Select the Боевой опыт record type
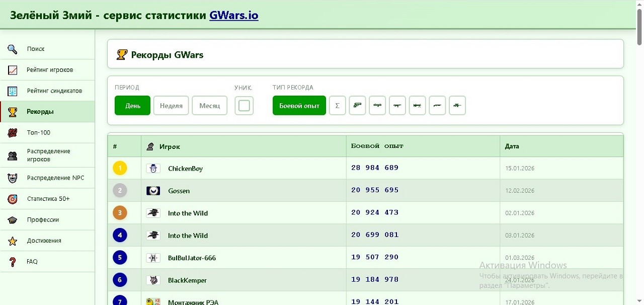Viewport: 644px width, 305px height. click(299, 106)
